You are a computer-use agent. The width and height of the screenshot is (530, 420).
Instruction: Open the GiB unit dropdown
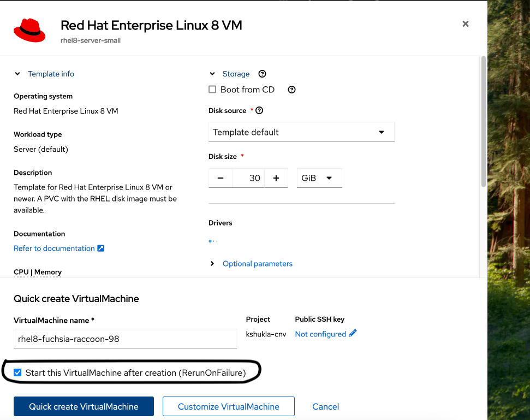tap(319, 178)
